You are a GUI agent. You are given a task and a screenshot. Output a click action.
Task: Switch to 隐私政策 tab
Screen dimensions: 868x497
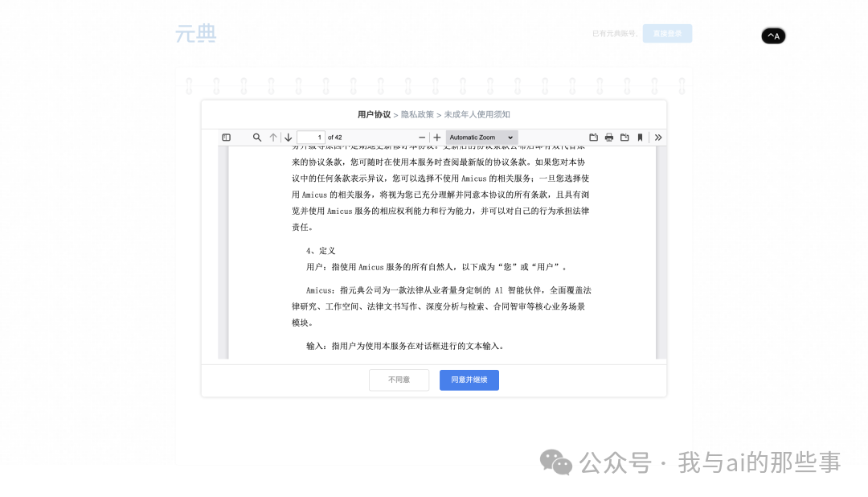[x=417, y=115]
